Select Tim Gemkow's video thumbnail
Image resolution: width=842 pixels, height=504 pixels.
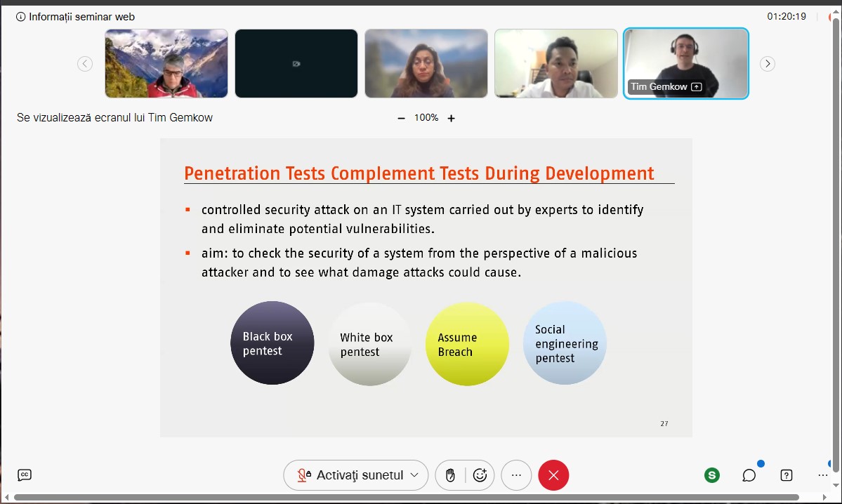click(x=685, y=63)
